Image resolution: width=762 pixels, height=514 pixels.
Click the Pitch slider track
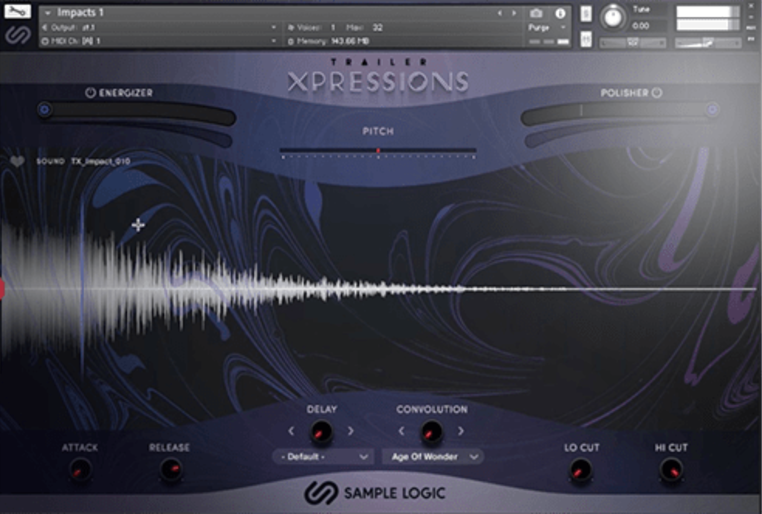[x=378, y=152]
